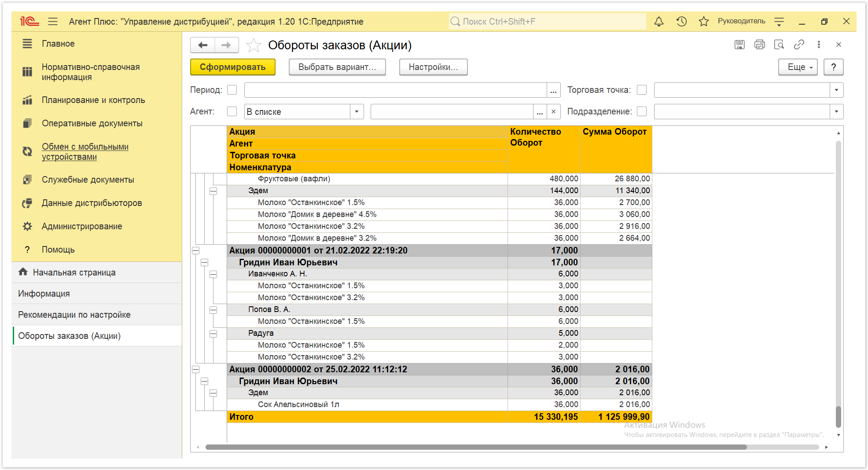Click the home icon of Начальная страница
868x470 pixels.
coord(23,272)
